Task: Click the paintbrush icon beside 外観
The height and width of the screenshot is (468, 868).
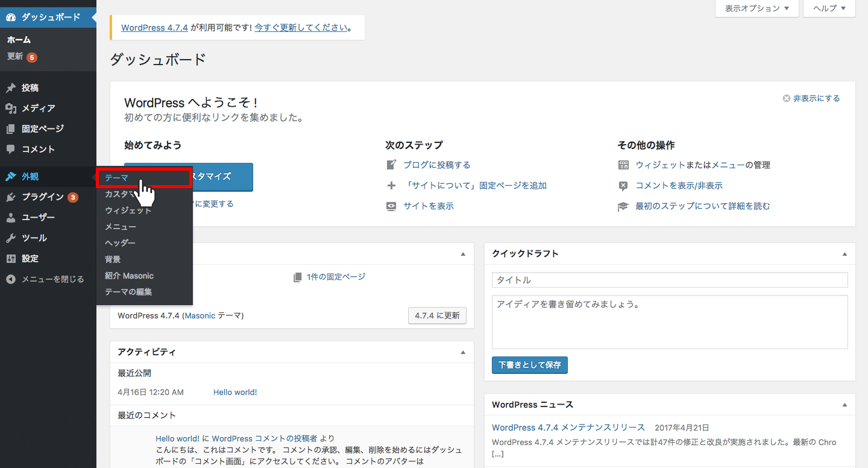Action: [x=11, y=177]
